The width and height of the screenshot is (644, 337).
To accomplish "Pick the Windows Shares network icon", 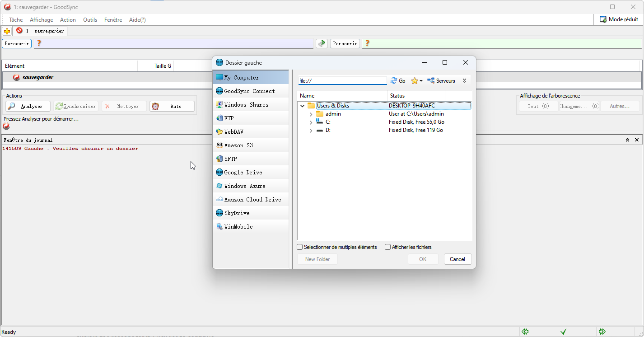I will coord(219,104).
